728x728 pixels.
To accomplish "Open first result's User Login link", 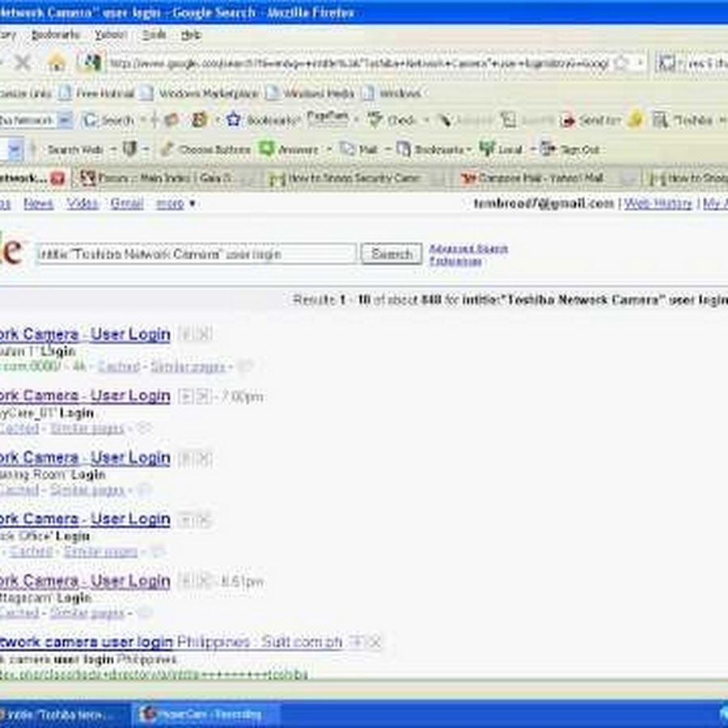I will point(85,334).
